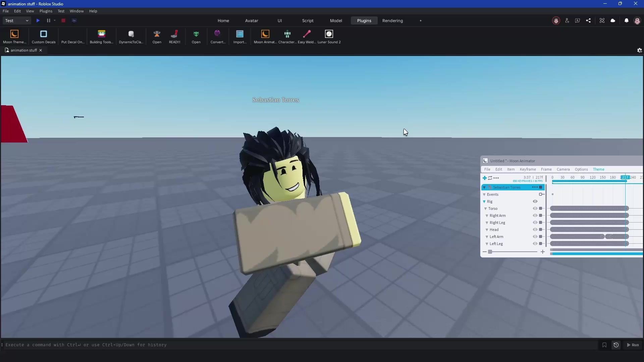The image size is (644, 362).
Task: Switch to the Rendering ribbon tab
Action: pos(392,21)
